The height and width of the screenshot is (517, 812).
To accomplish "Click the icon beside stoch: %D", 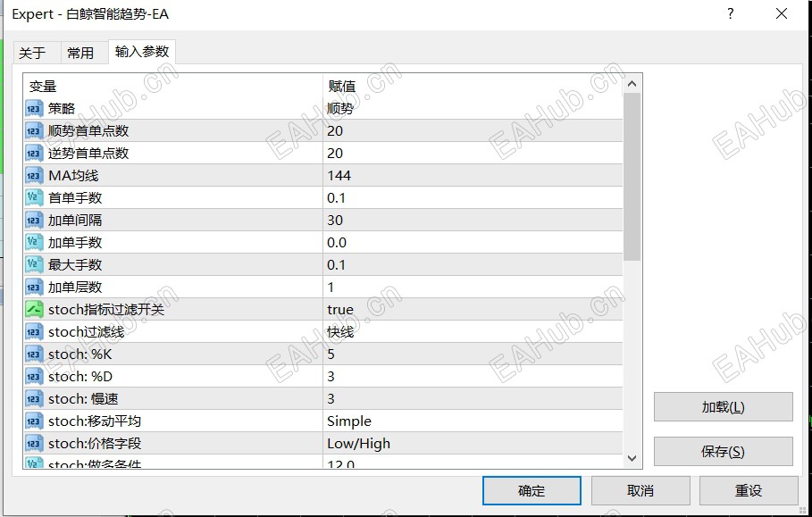I will pos(34,376).
